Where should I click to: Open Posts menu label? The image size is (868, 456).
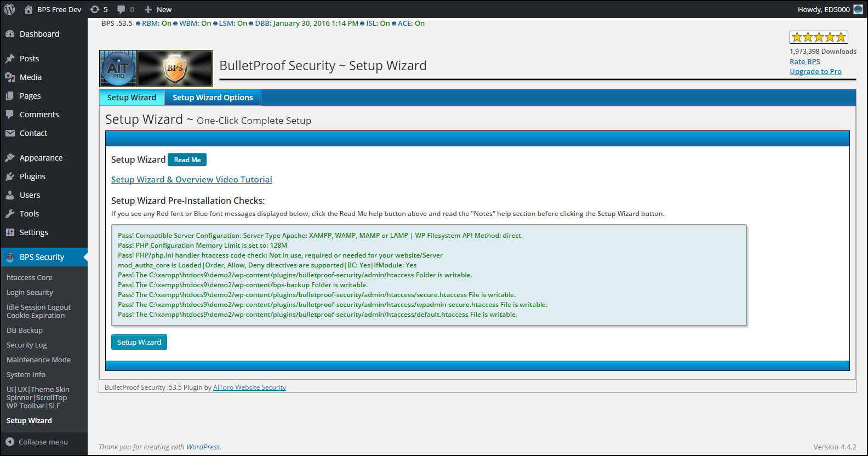[x=29, y=59]
